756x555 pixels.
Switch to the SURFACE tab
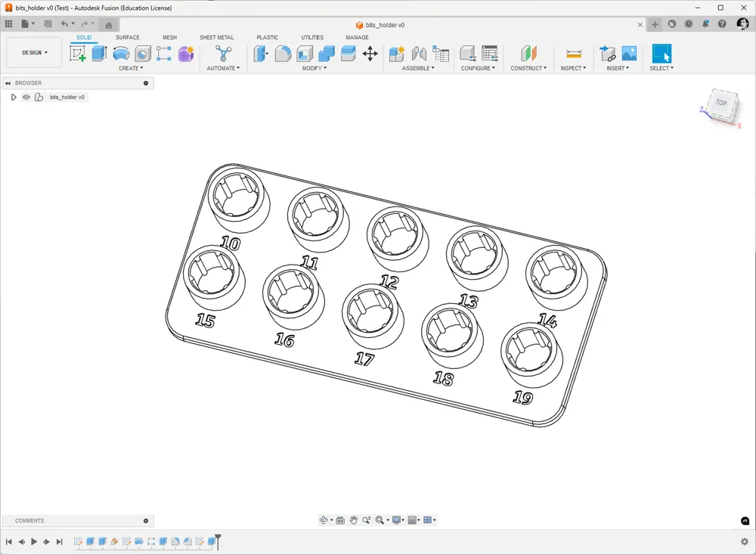(x=127, y=37)
